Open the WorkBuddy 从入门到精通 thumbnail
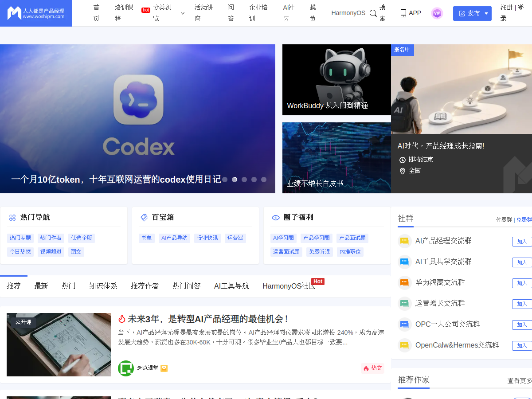 336,80
